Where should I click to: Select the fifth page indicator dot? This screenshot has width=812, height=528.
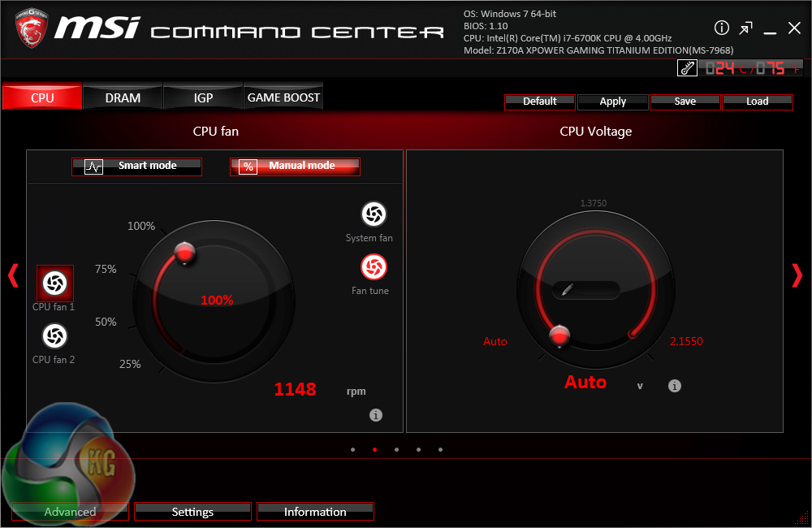coord(440,450)
